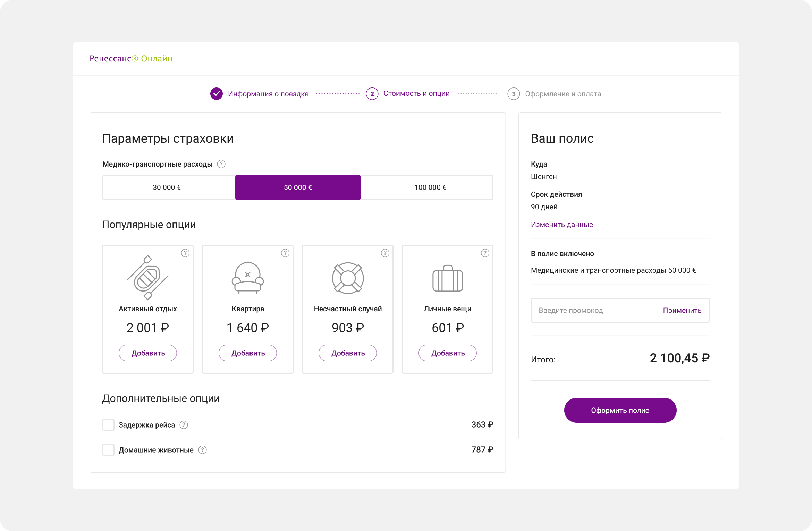Open help tooltip on Активный отдых card
The width and height of the screenshot is (812, 531).
pyautogui.click(x=185, y=253)
